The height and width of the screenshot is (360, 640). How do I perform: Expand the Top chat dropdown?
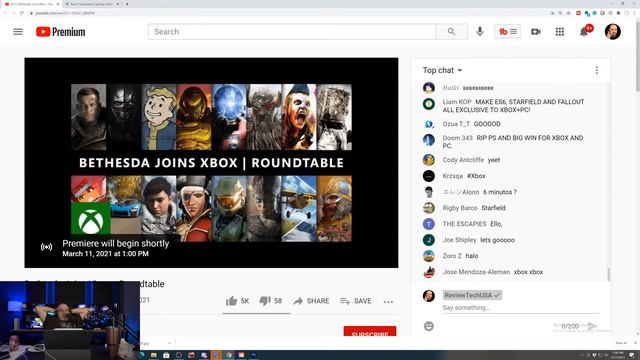[x=442, y=70]
